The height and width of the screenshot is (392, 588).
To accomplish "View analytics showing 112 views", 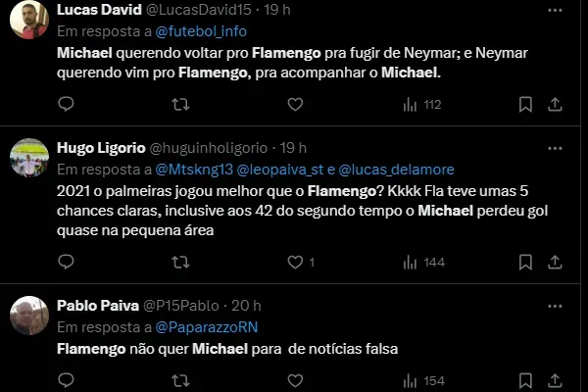I will point(422,105).
